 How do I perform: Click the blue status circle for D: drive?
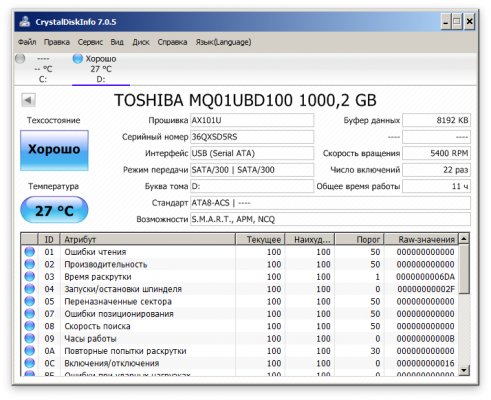(x=77, y=59)
